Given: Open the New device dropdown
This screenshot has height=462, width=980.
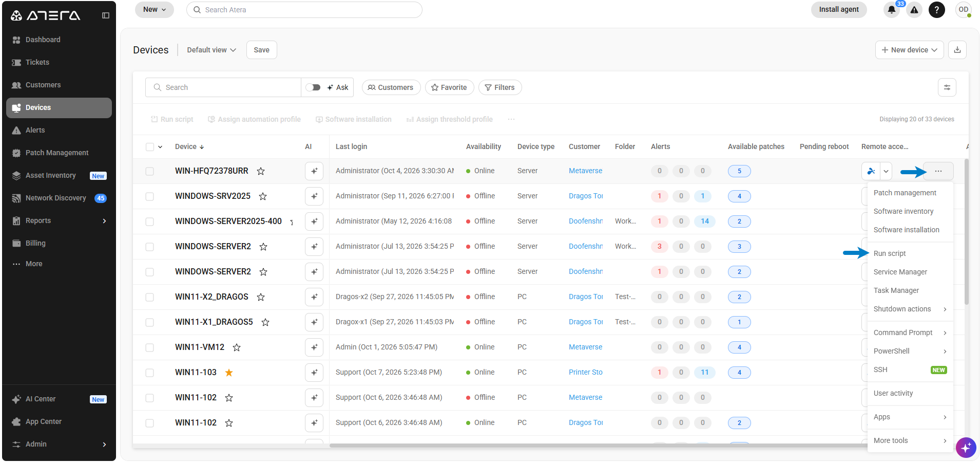Looking at the screenshot, I should pos(910,50).
